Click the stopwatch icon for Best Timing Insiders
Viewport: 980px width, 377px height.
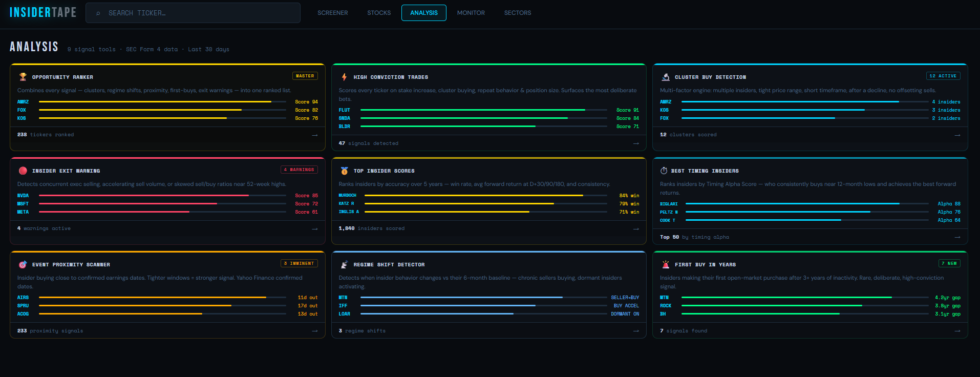[x=664, y=171]
